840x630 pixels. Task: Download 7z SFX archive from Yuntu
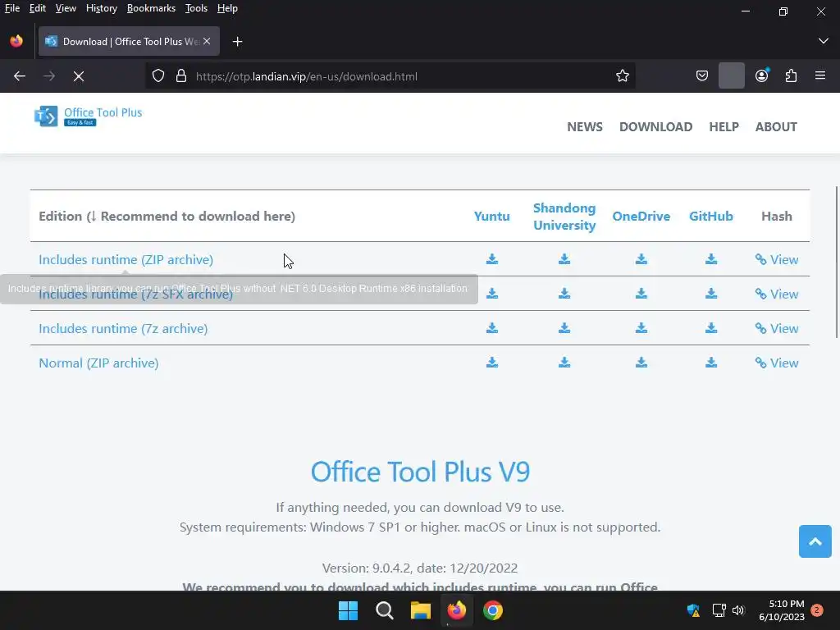tap(492, 294)
